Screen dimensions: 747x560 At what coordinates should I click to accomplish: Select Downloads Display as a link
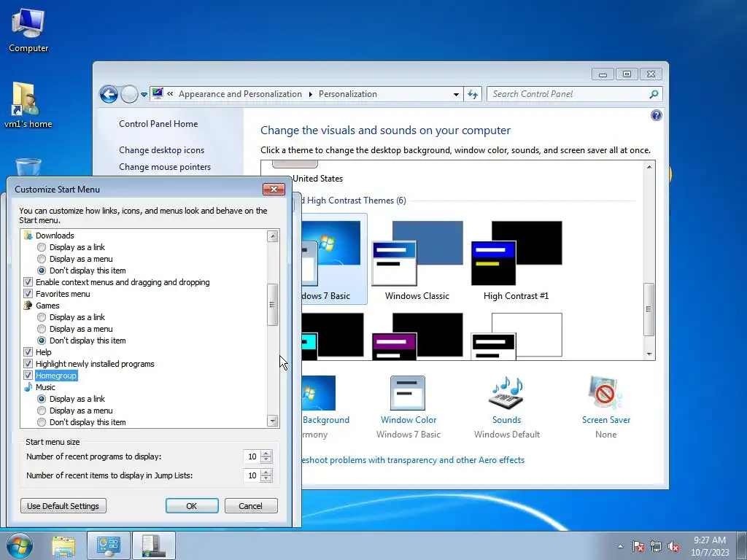click(42, 247)
